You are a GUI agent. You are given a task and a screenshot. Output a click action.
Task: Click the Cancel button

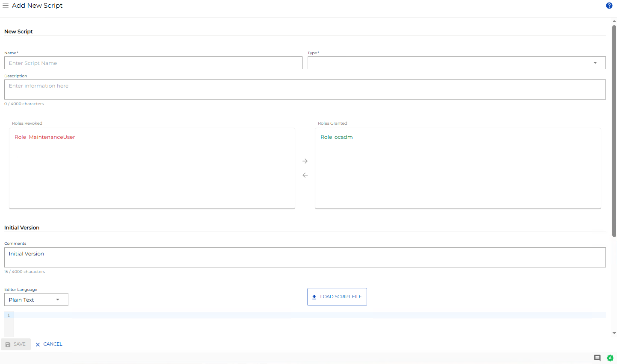point(49,344)
